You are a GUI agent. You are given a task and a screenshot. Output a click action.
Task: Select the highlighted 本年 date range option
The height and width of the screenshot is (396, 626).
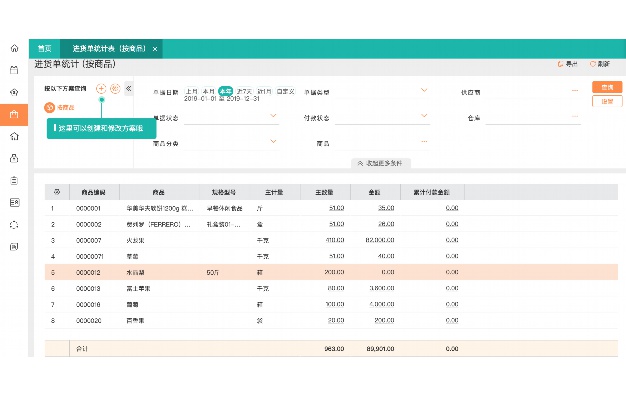click(226, 91)
